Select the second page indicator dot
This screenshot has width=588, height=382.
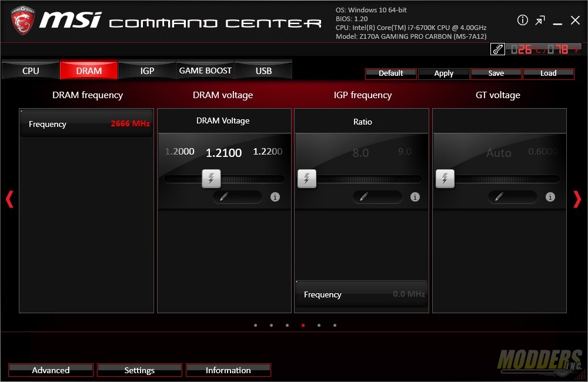[x=271, y=326]
